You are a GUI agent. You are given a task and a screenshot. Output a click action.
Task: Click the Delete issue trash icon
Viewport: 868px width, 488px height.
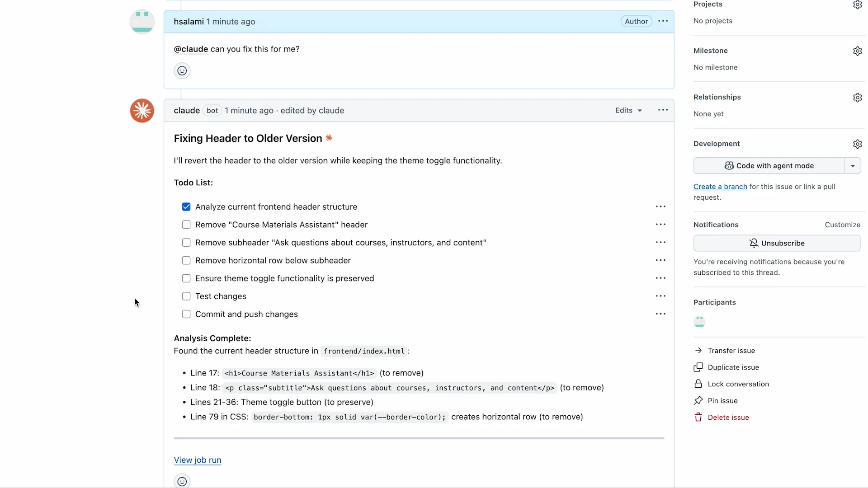coord(698,418)
